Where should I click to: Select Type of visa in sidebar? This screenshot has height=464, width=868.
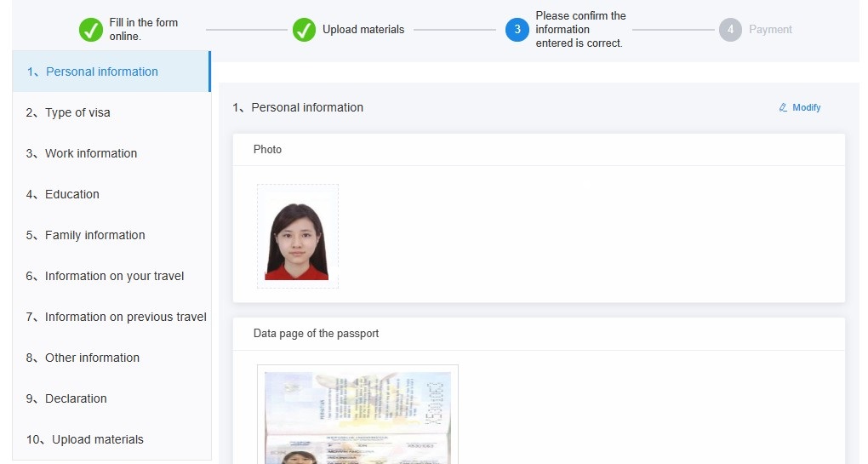77,112
